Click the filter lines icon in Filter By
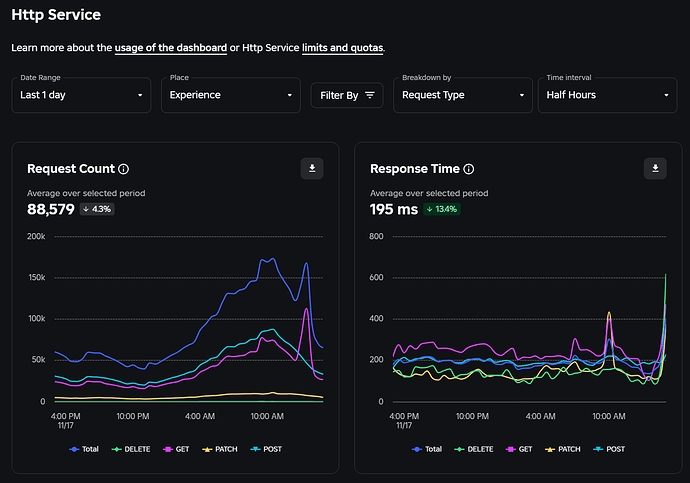 click(x=370, y=95)
